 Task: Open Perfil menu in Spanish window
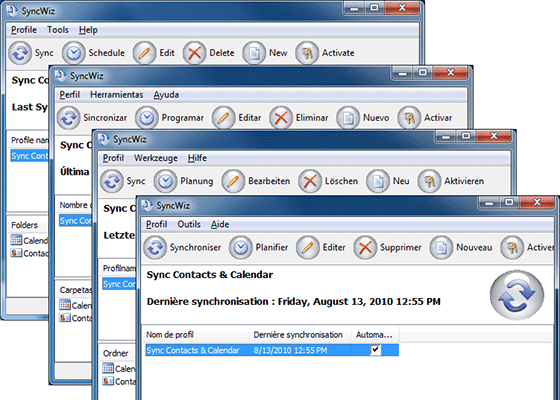pyautogui.click(x=70, y=95)
